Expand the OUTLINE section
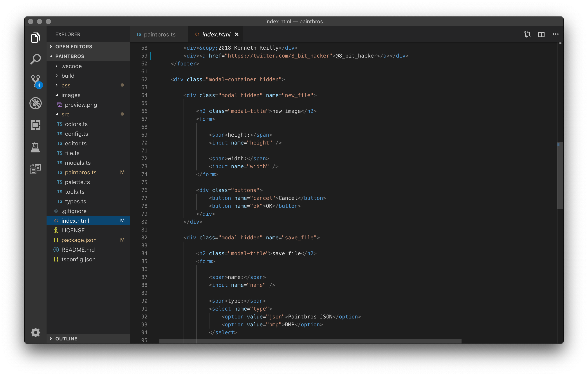The image size is (588, 376). 66,338
